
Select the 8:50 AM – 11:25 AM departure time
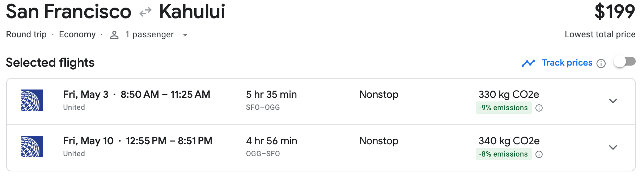pyautogui.click(x=165, y=95)
